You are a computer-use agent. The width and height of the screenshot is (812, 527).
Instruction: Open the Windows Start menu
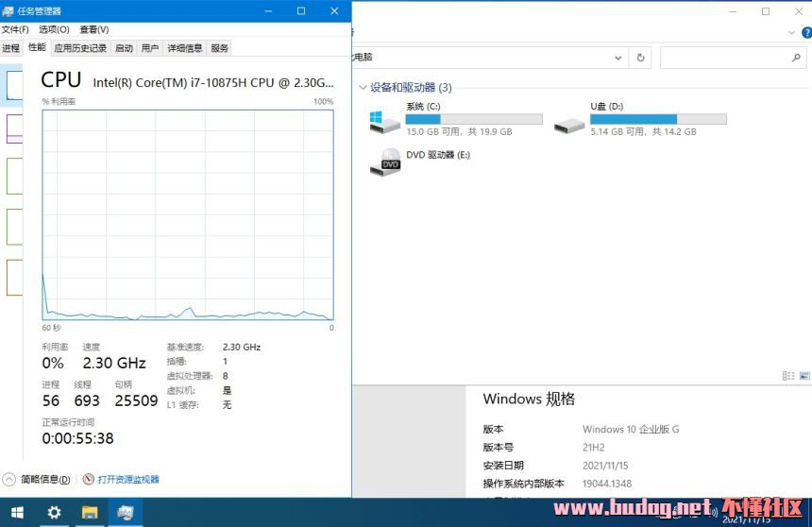[17, 513]
